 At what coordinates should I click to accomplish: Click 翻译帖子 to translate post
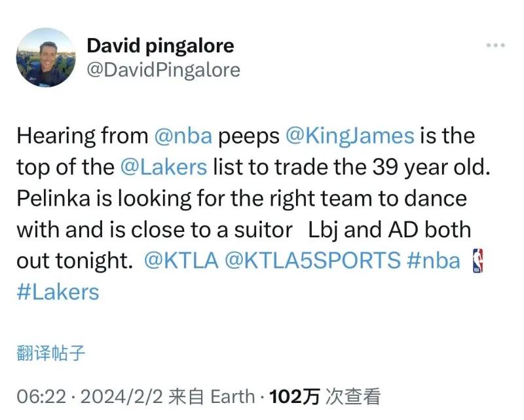coord(50,354)
